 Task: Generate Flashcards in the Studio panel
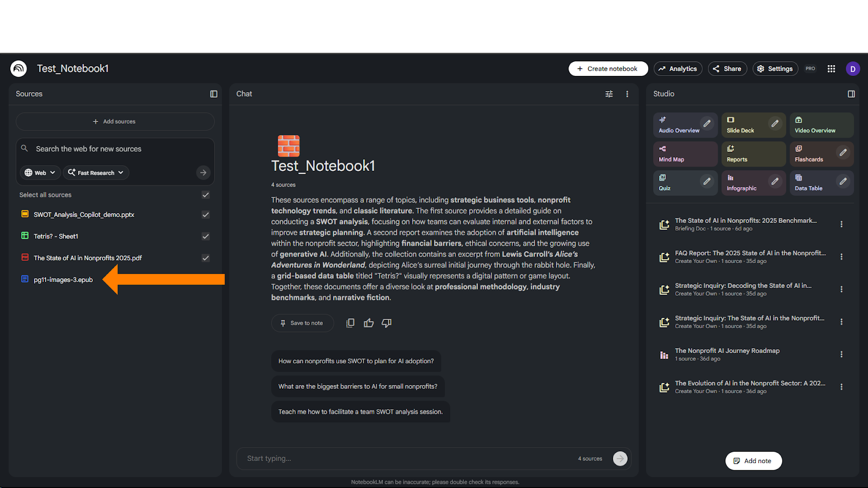[814, 153]
